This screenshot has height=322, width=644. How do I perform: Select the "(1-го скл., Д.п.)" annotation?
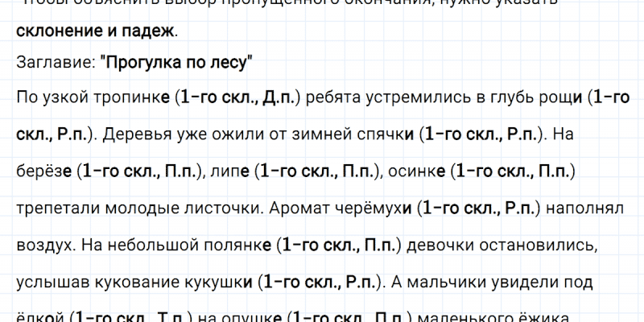tap(242, 97)
